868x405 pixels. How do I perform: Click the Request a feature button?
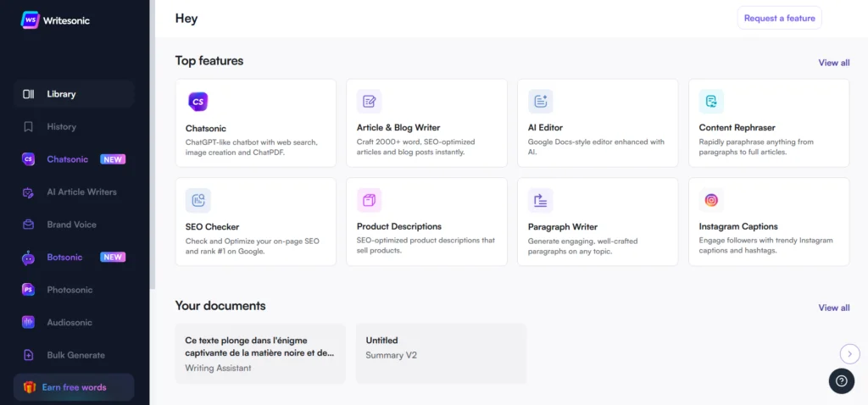point(779,18)
